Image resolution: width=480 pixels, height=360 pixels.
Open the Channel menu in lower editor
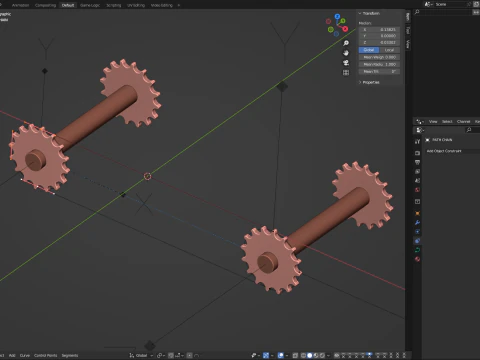pyautogui.click(x=463, y=121)
